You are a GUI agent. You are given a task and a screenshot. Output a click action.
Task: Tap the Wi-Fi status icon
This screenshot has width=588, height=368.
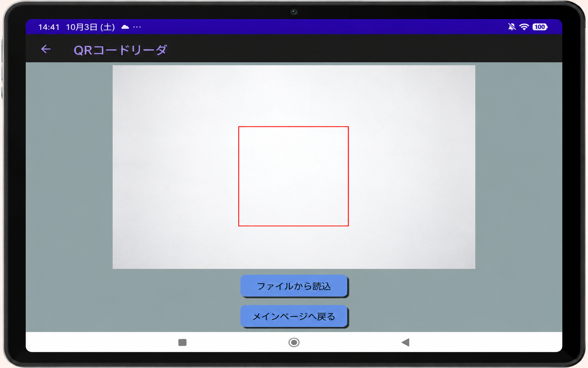(x=524, y=27)
